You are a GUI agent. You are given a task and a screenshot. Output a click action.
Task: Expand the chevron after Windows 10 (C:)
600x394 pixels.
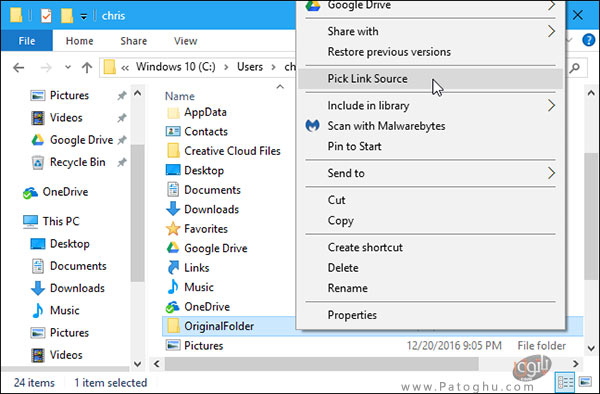pyautogui.click(x=226, y=67)
